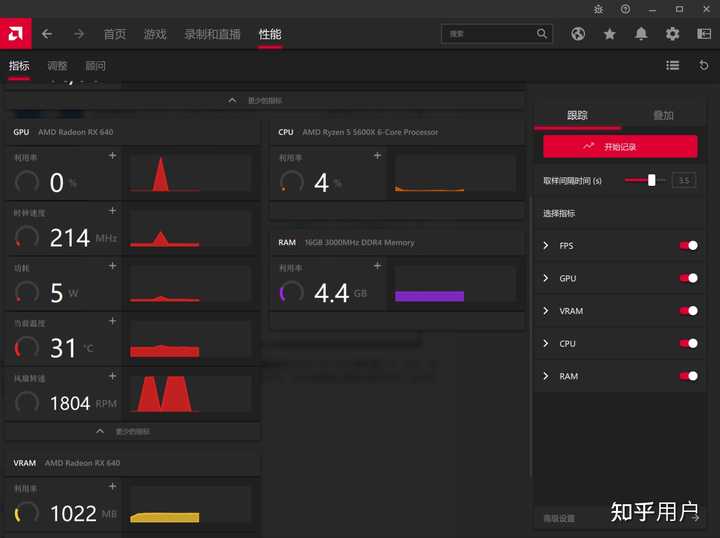Expand the FPS metrics chevron

[546, 246]
